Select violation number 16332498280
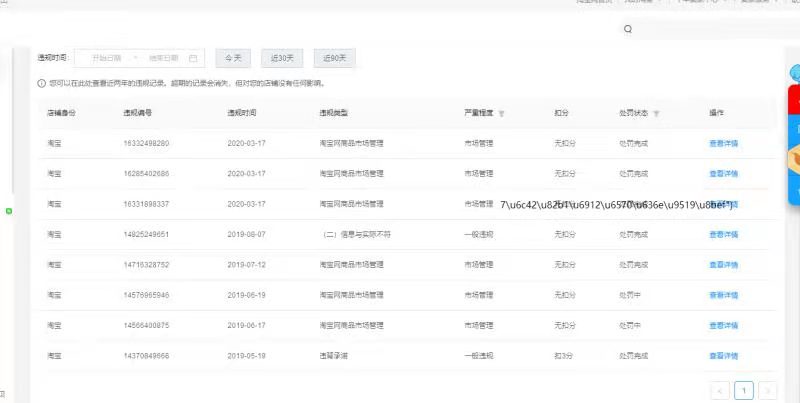800x403 pixels. coord(146,143)
